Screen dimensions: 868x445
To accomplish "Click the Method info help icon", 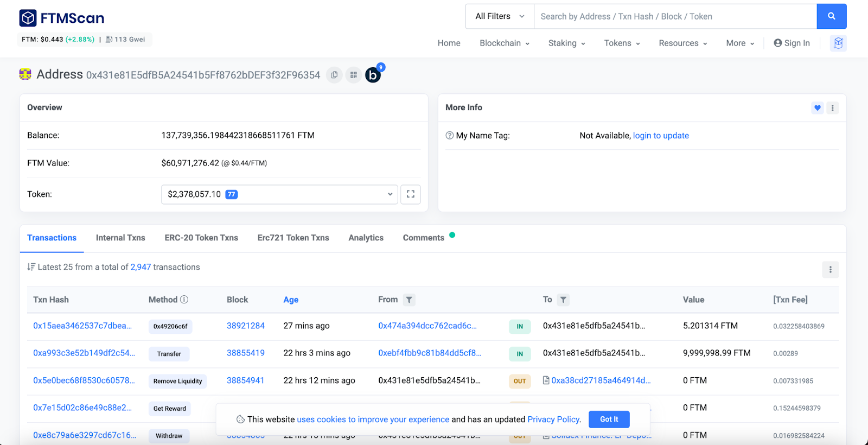I will tap(184, 300).
